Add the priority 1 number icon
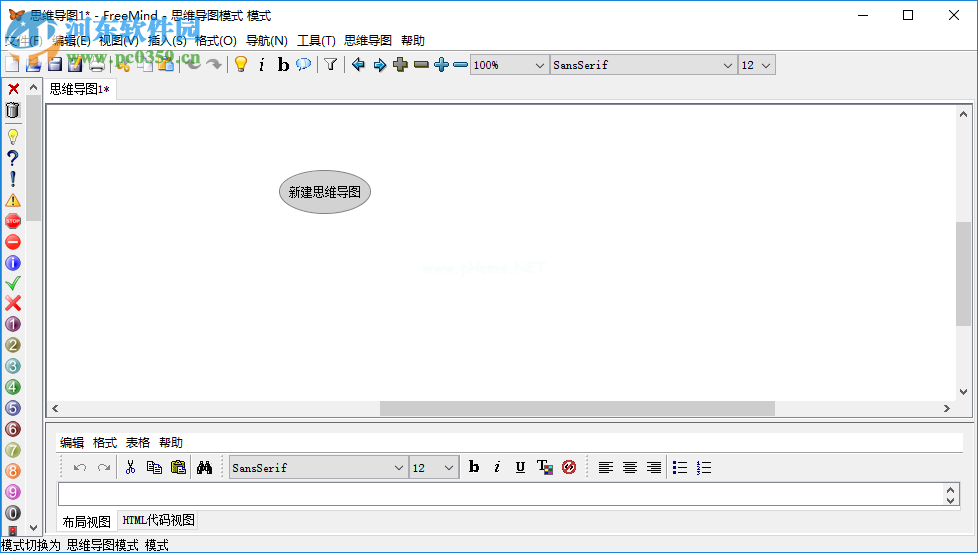978x553 pixels. [x=13, y=324]
